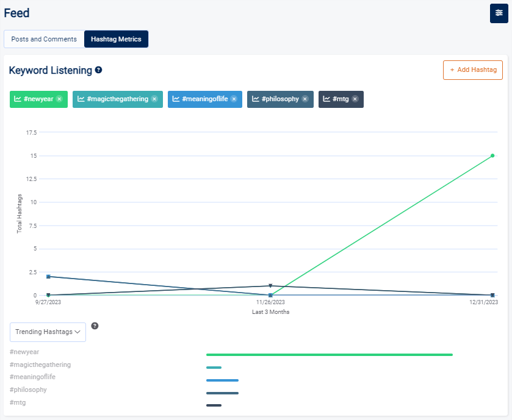This screenshot has height=420, width=512.
Task: Click the chart line icon in #mtg chip
Action: [326, 99]
